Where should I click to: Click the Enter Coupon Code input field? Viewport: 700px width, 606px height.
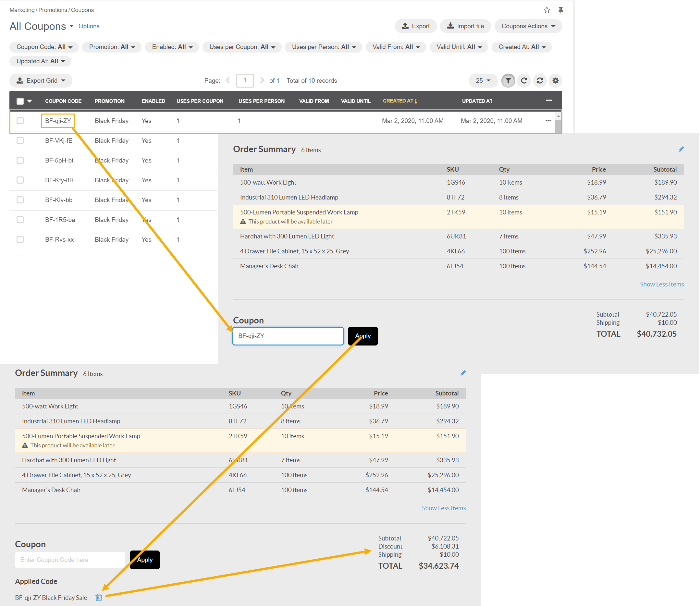coord(70,560)
